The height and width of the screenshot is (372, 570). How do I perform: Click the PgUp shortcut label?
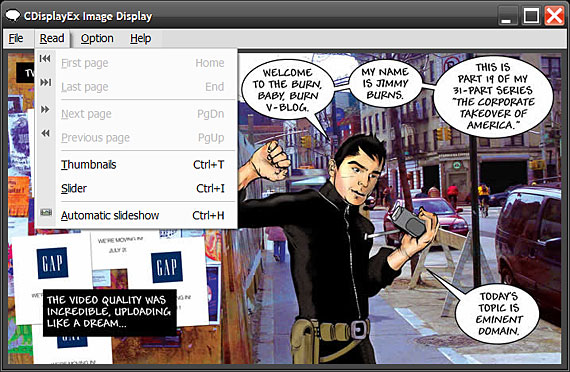click(211, 138)
